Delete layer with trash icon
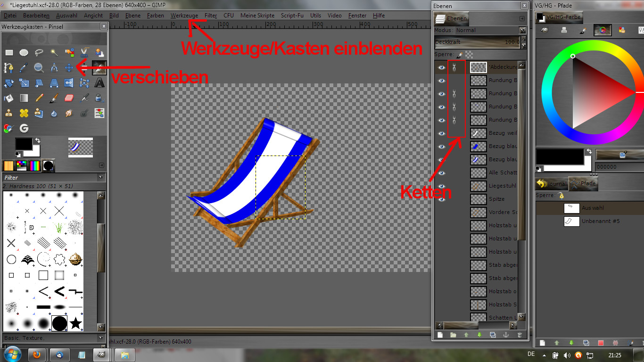 [520, 335]
